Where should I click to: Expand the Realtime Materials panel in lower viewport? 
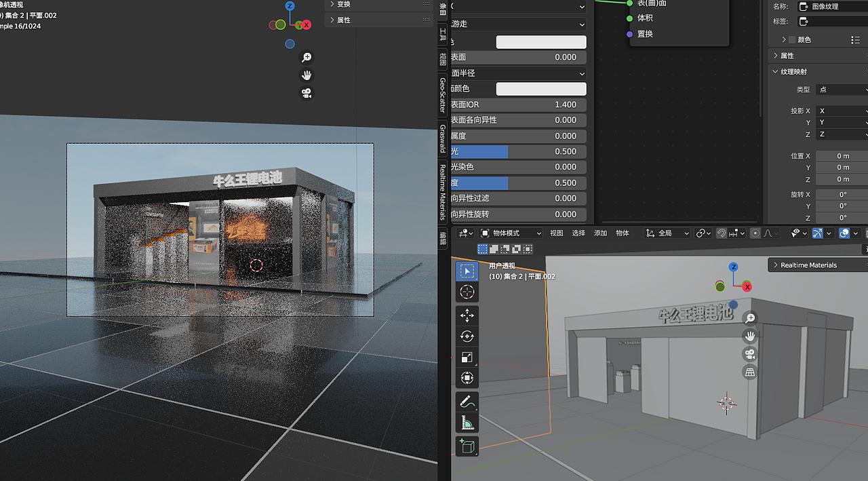click(818, 265)
